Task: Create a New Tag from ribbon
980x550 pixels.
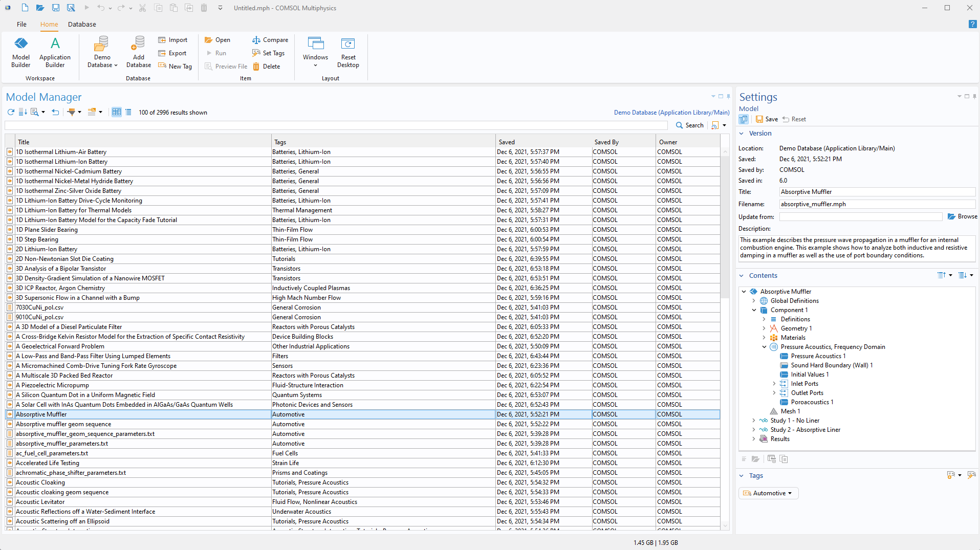Action: pyautogui.click(x=175, y=67)
